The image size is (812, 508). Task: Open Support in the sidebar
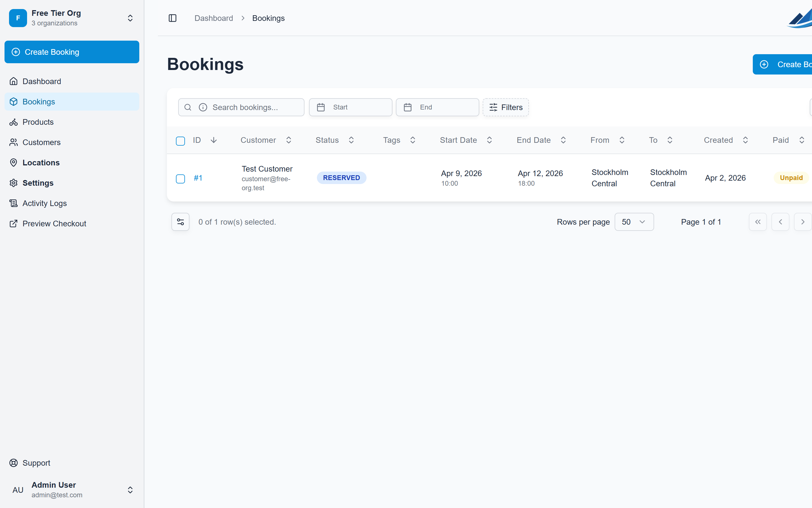(x=72, y=463)
